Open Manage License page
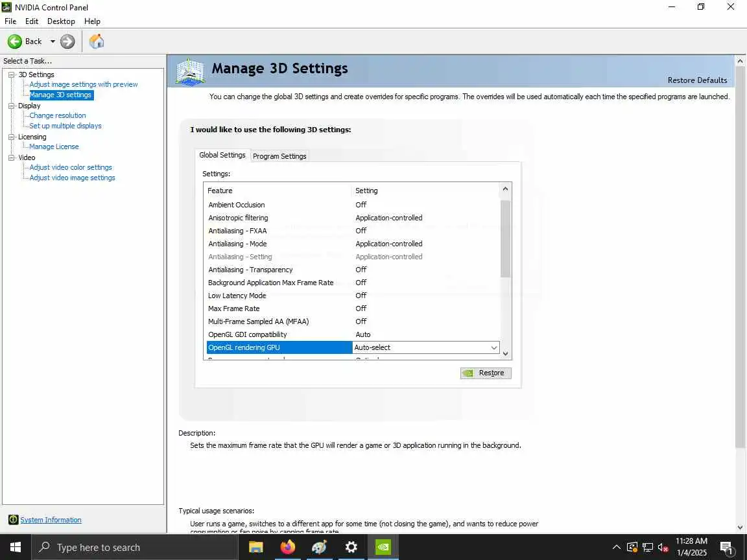 point(54,146)
